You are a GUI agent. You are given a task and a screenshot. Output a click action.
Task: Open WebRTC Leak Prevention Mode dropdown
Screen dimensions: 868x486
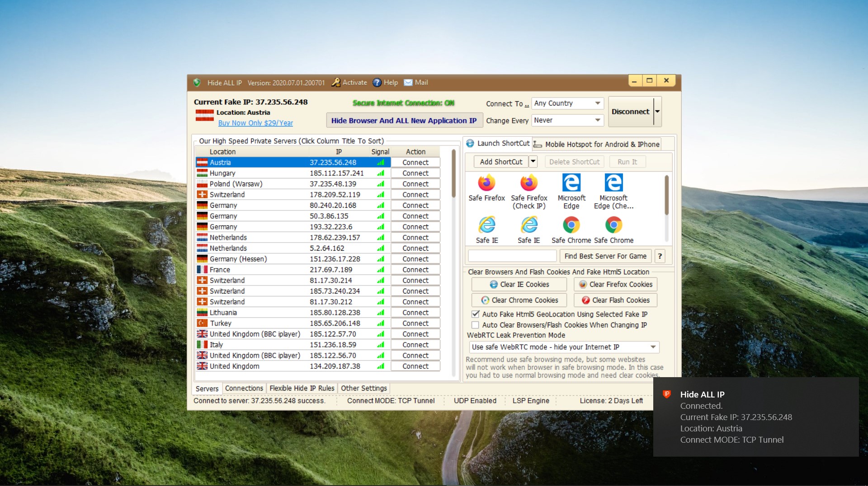(x=564, y=347)
